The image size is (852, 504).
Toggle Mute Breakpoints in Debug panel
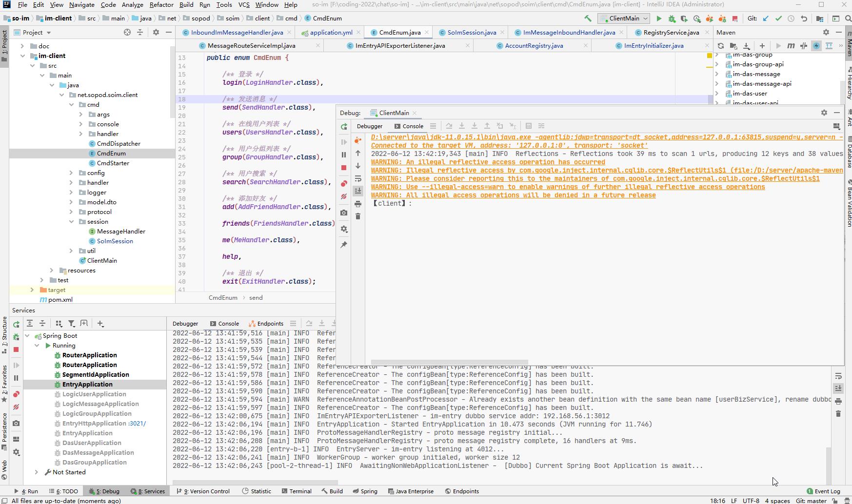[x=344, y=196]
